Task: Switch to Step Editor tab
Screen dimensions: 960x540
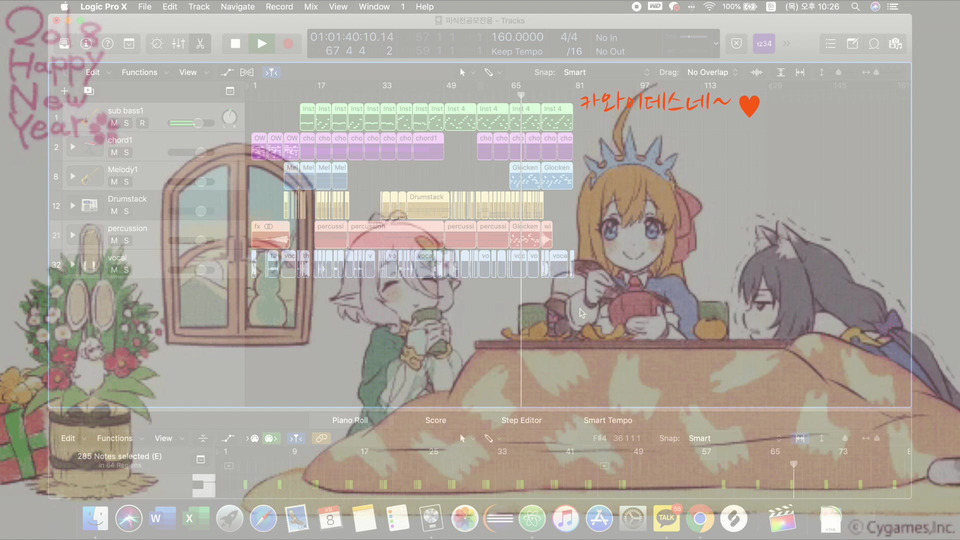Action: [521, 420]
